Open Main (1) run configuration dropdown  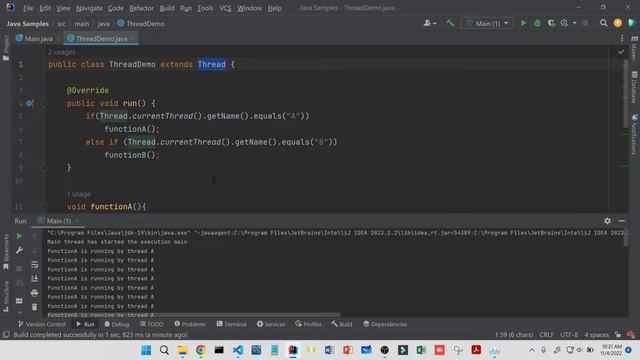487,23
